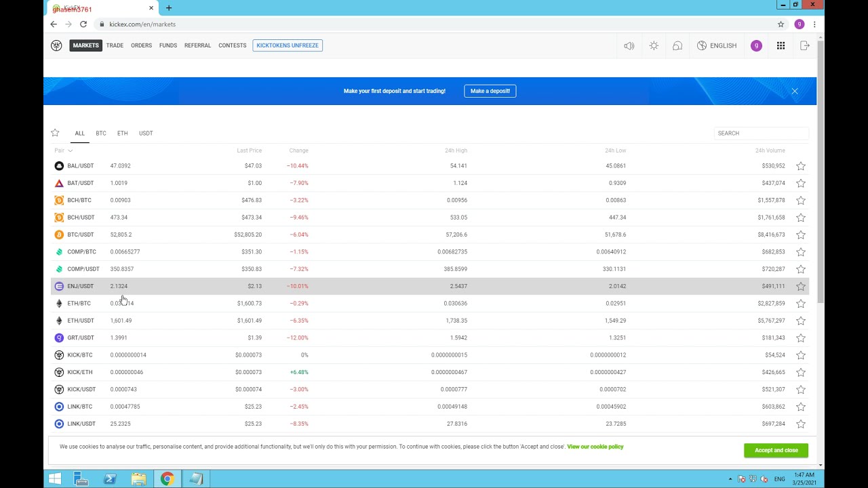Screen dimensions: 868x488
Task: Open File Explorer from the taskbar
Action: click(x=138, y=479)
